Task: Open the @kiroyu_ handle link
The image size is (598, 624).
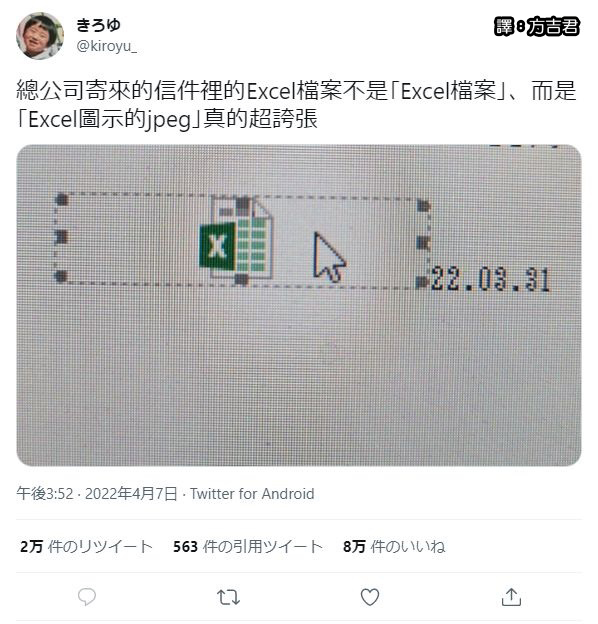Action: [106, 46]
